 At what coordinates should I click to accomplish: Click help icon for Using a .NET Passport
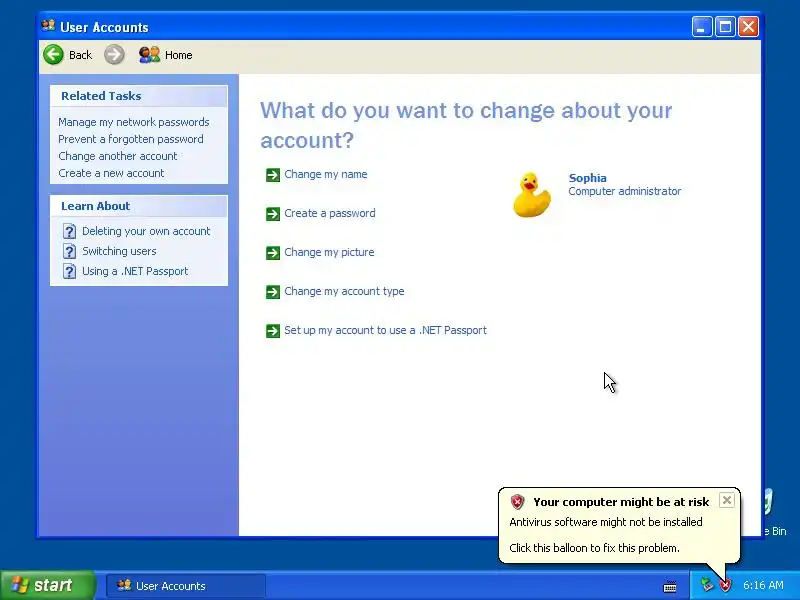click(69, 271)
